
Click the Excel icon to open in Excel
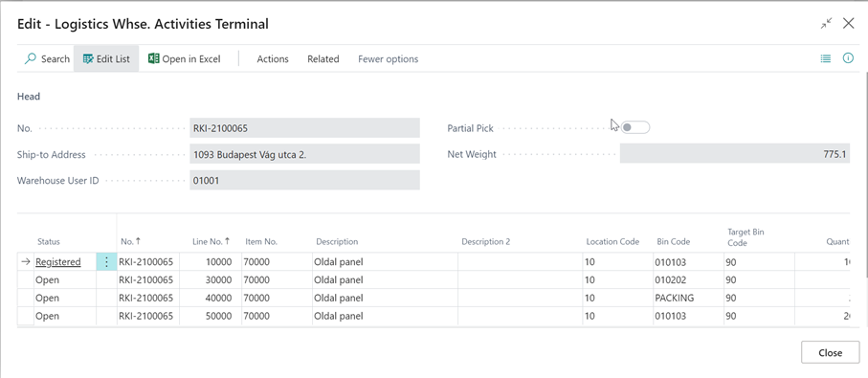(153, 58)
